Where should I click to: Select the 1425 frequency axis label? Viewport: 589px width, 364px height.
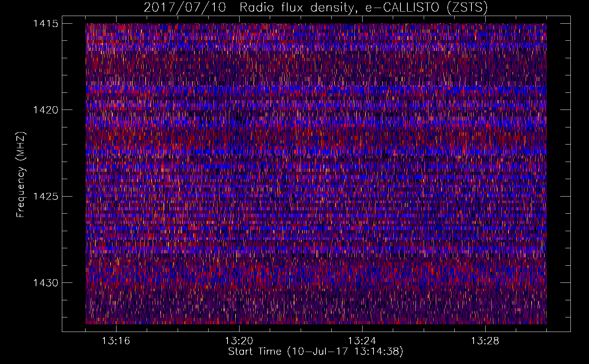(46, 197)
